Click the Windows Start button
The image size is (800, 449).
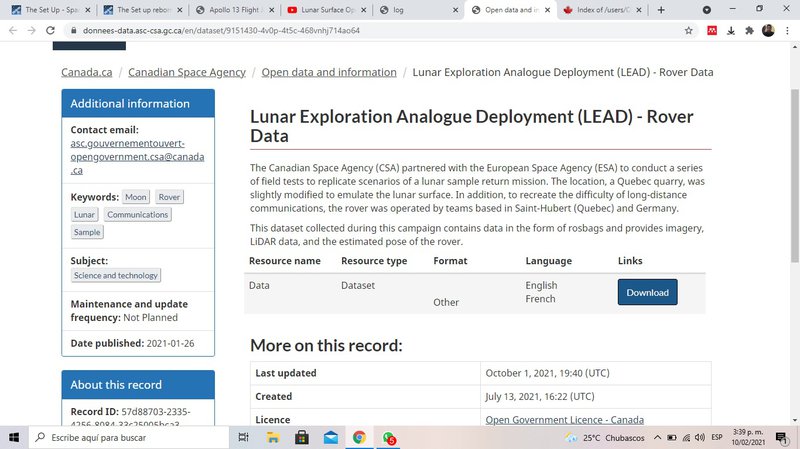(x=14, y=438)
